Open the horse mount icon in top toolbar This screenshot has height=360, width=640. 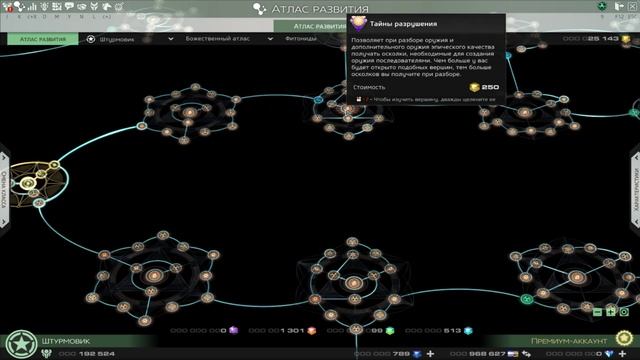pyautogui.click(x=107, y=7)
